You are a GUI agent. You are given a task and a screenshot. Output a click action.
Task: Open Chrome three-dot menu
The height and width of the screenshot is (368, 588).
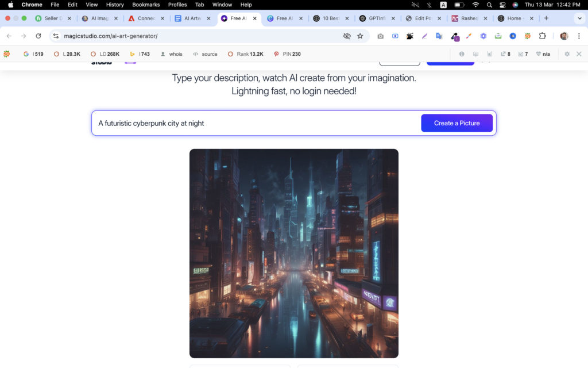579,36
